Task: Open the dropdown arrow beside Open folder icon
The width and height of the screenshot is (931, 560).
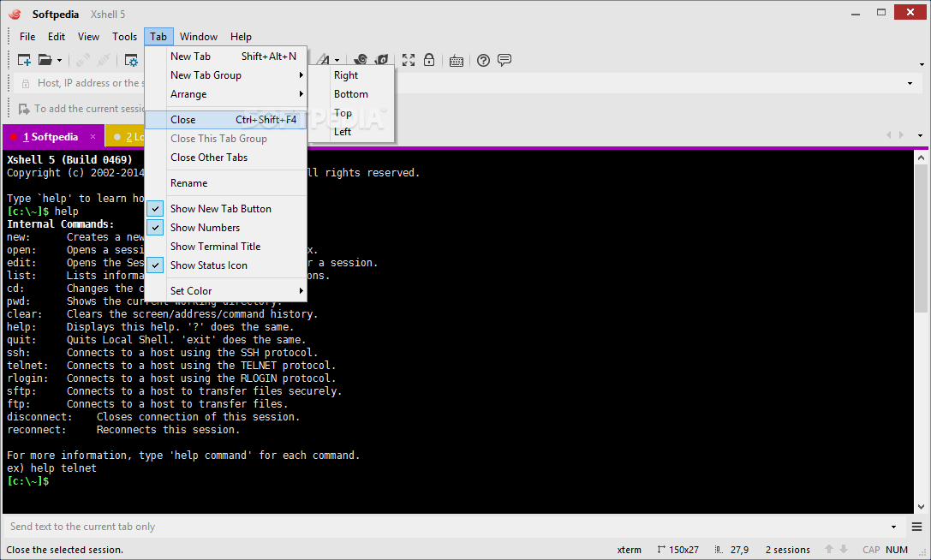Action: click(x=59, y=61)
